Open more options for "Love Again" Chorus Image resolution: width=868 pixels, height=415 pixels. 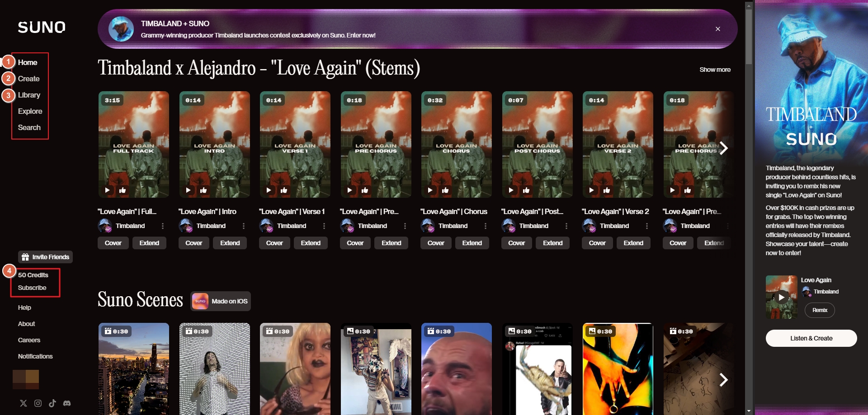tap(486, 226)
